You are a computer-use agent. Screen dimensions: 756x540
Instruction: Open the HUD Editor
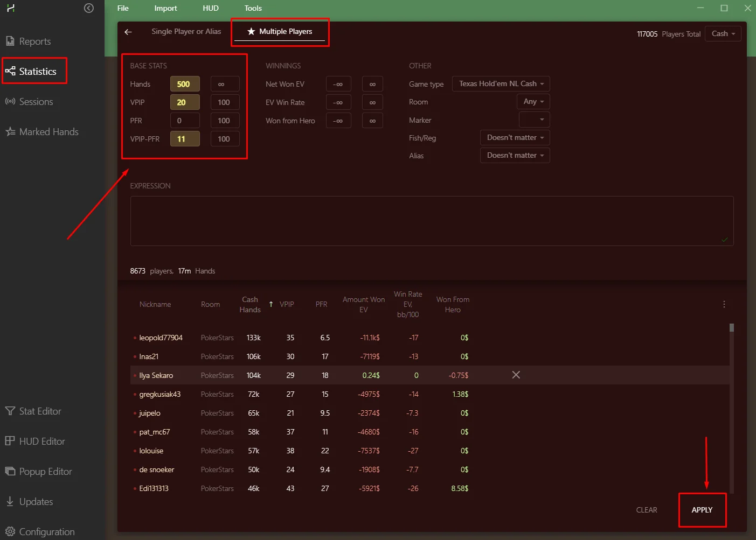(x=41, y=441)
